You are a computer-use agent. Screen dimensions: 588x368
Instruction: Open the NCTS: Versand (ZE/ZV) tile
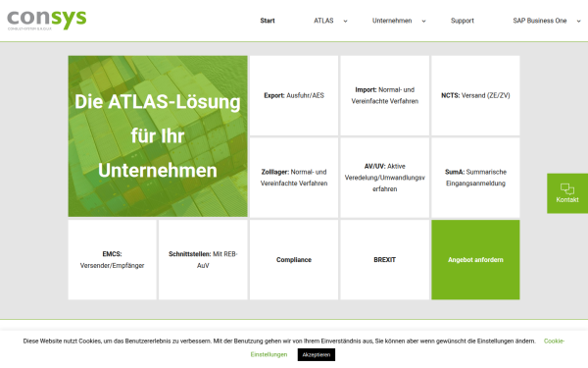475,96
